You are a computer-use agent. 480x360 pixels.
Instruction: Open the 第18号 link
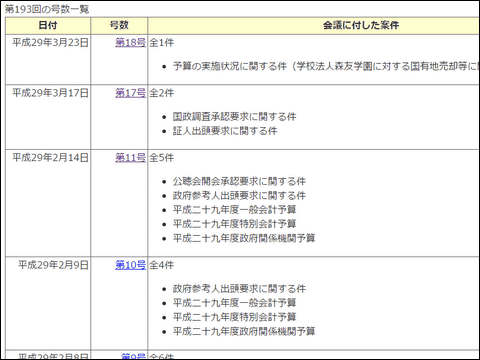pos(130,43)
